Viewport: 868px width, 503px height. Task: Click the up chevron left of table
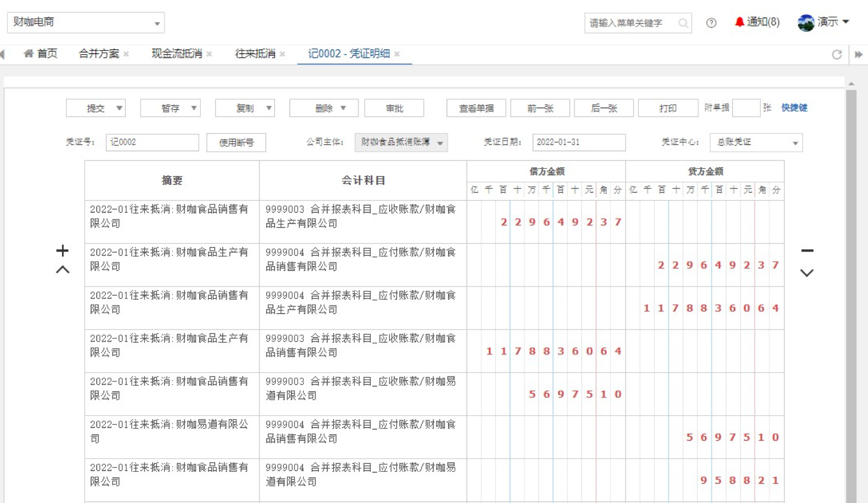(x=63, y=270)
